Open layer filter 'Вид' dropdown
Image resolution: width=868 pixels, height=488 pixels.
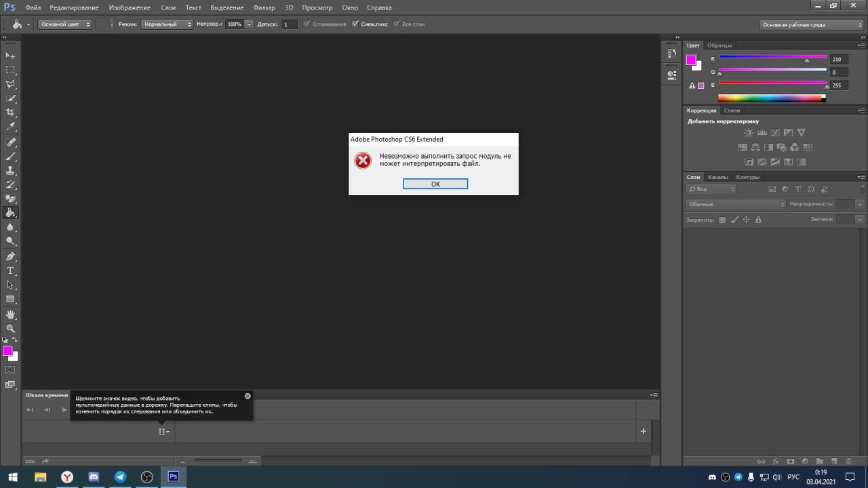(x=711, y=189)
